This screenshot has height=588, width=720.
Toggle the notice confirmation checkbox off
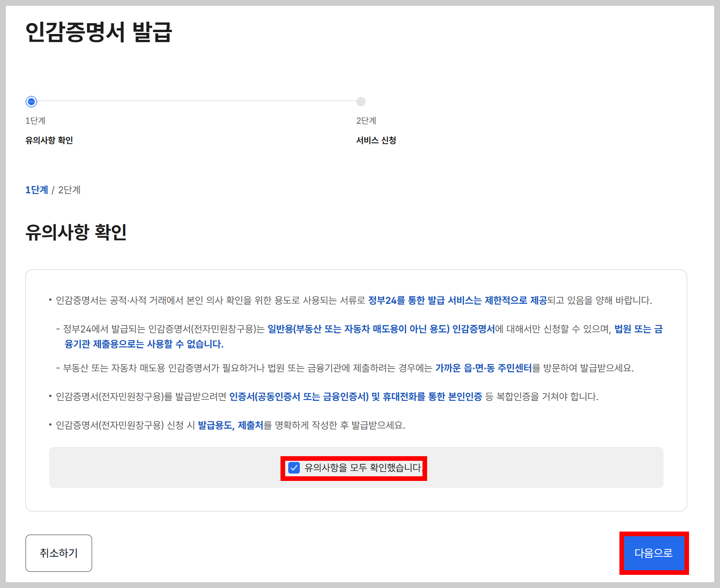(294, 469)
